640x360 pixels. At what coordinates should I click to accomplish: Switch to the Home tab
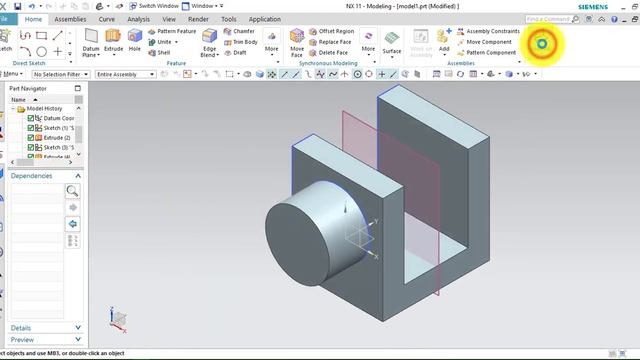coord(33,19)
